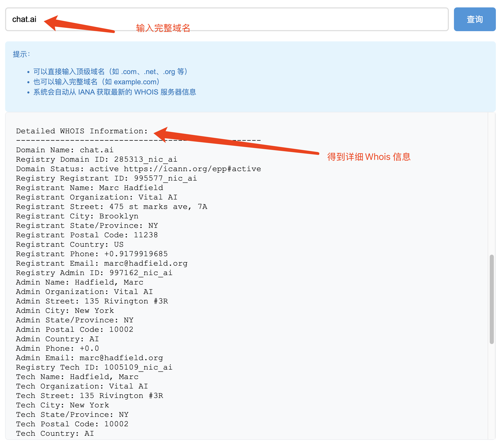Click the hint about 顶级域名 .com .net .org
This screenshot has height=448, width=502.
pos(110,72)
